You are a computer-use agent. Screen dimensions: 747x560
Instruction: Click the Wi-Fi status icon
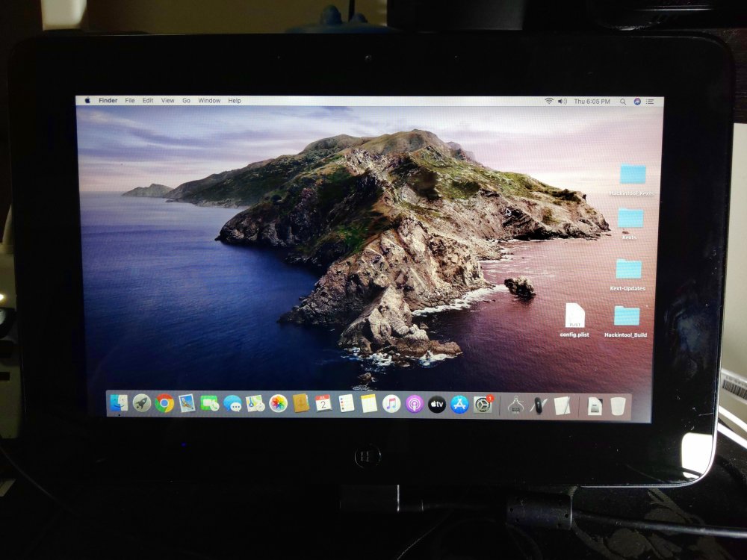coord(549,101)
